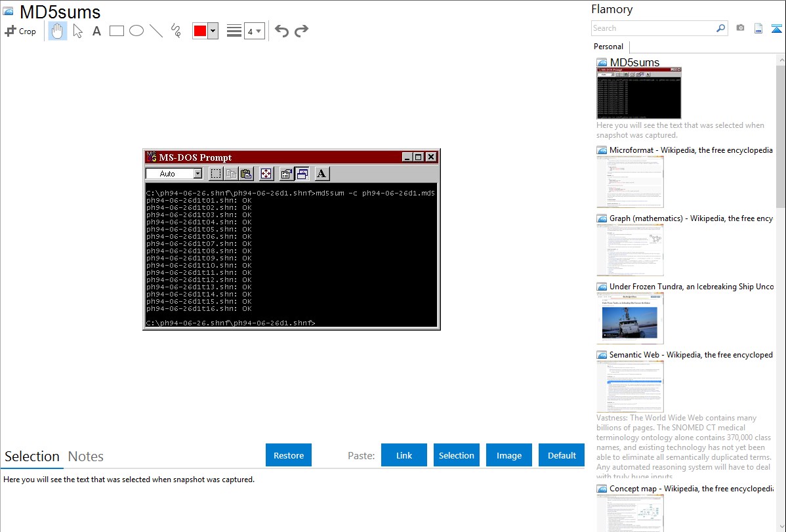This screenshot has height=532, width=786.
Task: Open the Semantic Web snapshot thumbnail
Action: pyautogui.click(x=630, y=386)
